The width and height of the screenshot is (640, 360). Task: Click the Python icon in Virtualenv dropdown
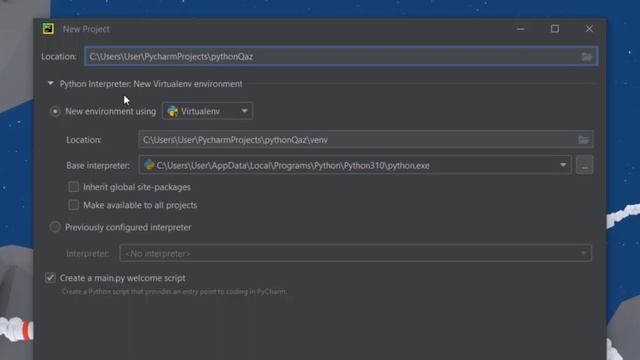click(173, 111)
